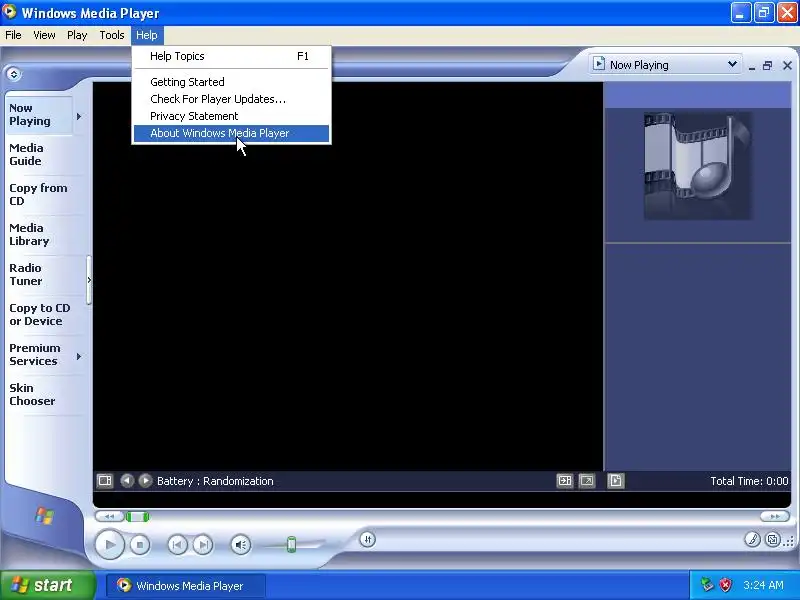The image size is (800, 600).
Task: Click the inner close pane button
Action: tap(787, 65)
